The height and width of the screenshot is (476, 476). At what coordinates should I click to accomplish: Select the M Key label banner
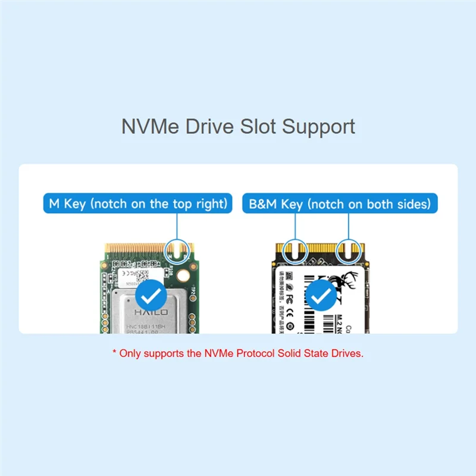pos(138,203)
